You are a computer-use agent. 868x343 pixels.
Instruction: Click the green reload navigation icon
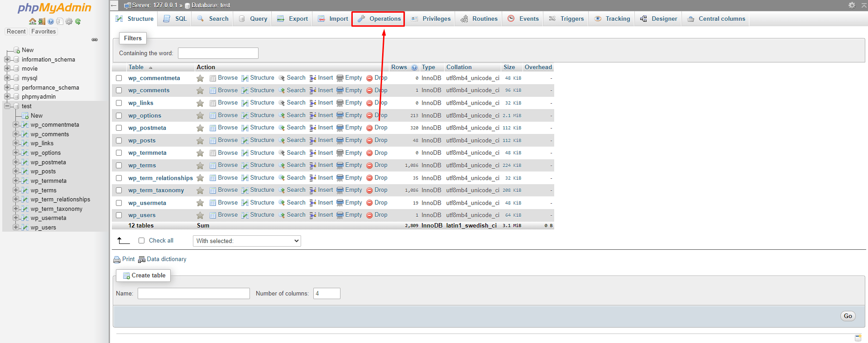78,21
